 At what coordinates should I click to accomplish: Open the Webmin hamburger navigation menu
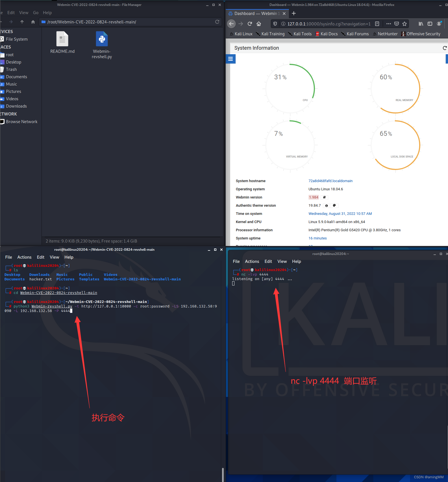[x=230, y=59]
